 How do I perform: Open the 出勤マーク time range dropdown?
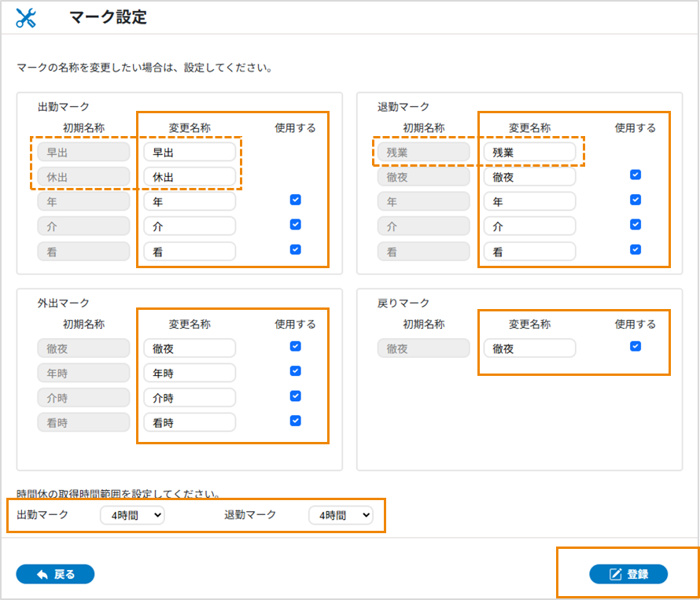[x=132, y=515]
